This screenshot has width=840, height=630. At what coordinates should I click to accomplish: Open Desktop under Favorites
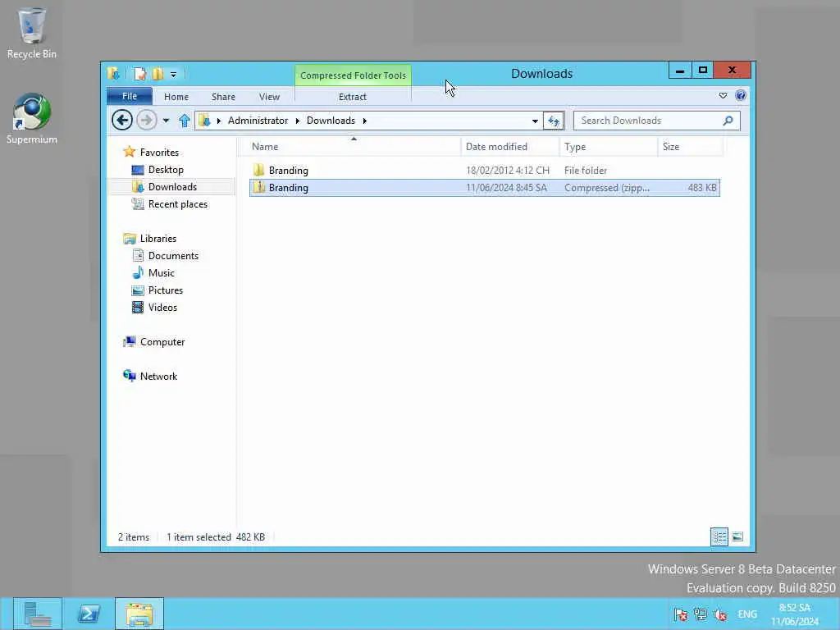(x=166, y=170)
